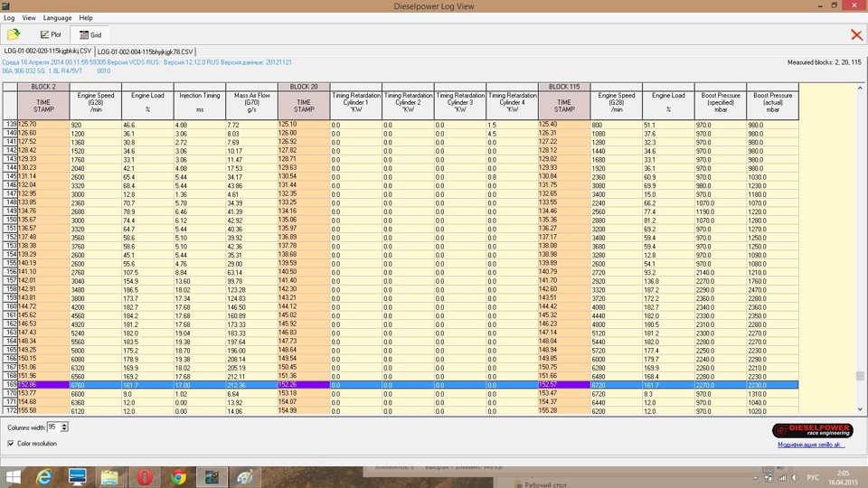
Task: Click the open log file folder icon
Action: [14, 34]
